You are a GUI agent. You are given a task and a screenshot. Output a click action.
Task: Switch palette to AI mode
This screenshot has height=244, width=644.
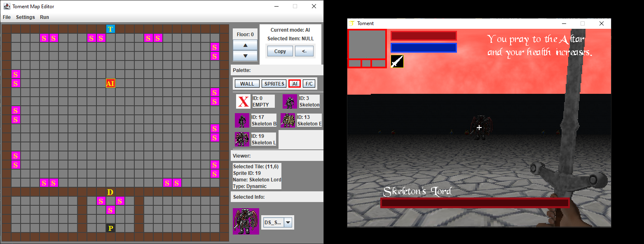coord(295,84)
